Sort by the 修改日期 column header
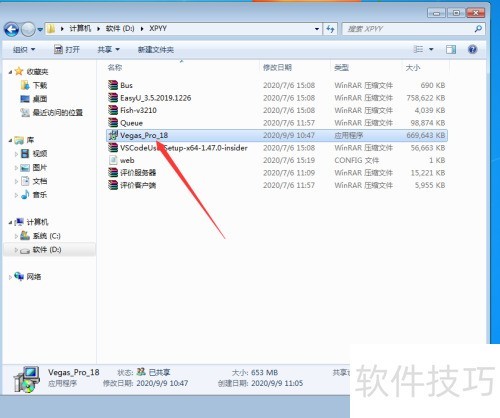 (x=277, y=68)
